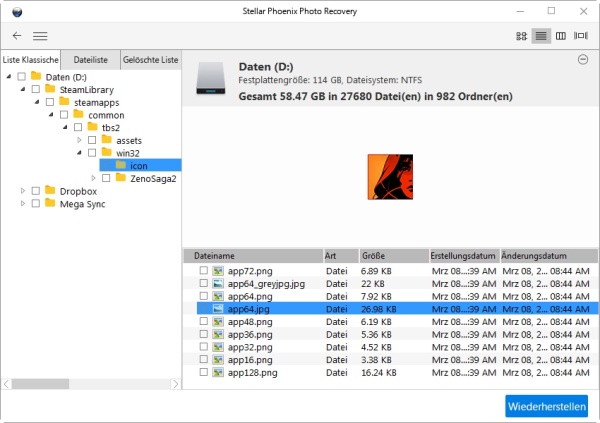The width and height of the screenshot is (600, 423).
Task: Open the hamburger menu
Action: point(40,36)
